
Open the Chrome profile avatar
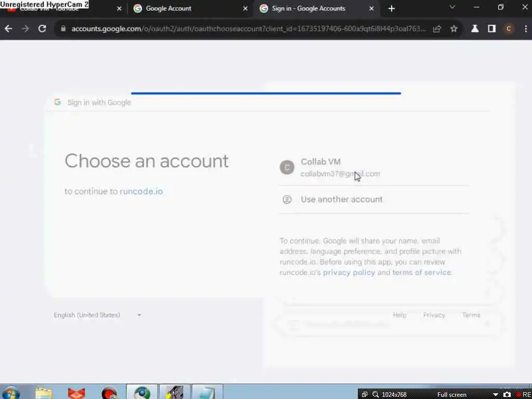509,29
